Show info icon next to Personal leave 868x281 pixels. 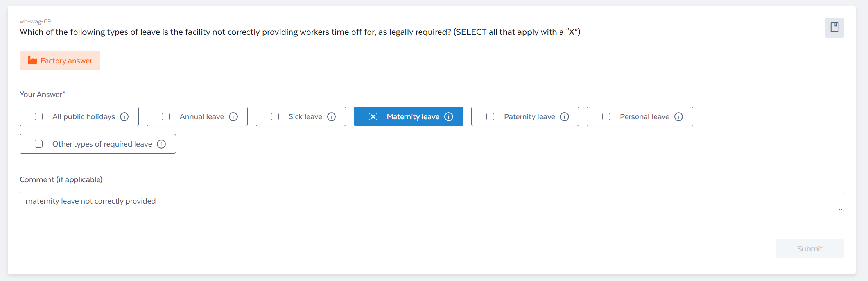click(679, 116)
